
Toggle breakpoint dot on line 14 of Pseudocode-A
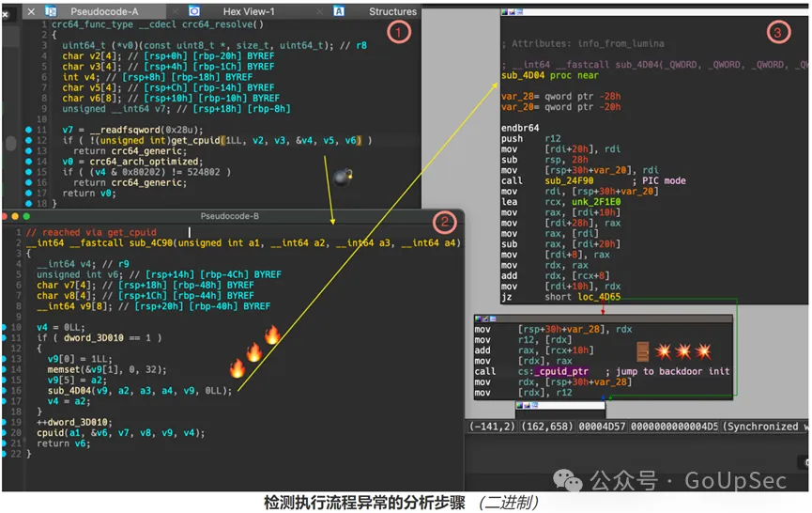(29, 161)
